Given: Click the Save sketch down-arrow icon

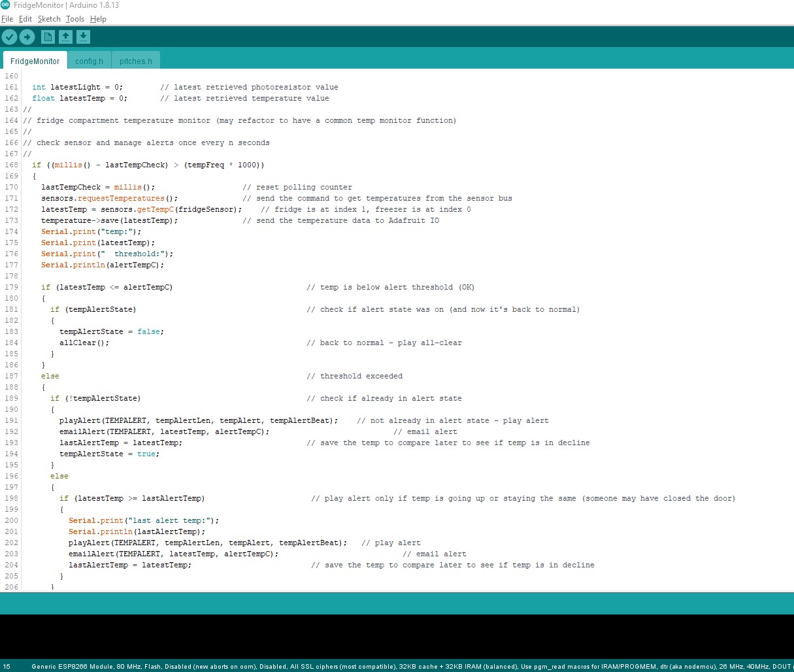Looking at the screenshot, I should point(83,37).
